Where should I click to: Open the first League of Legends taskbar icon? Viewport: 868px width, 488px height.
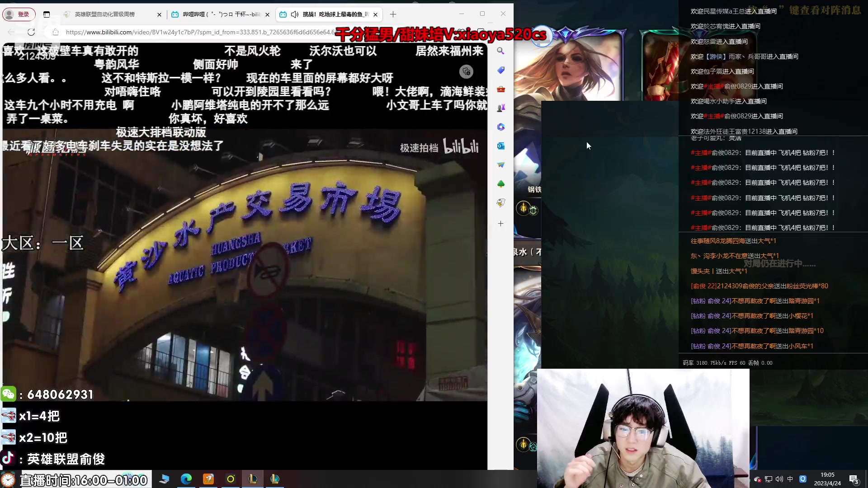coord(253,479)
